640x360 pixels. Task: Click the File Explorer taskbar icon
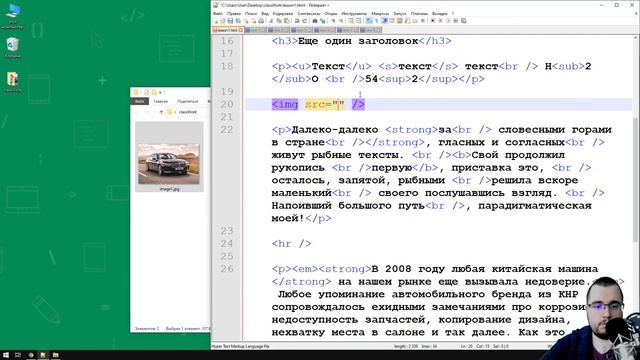(x=56, y=355)
